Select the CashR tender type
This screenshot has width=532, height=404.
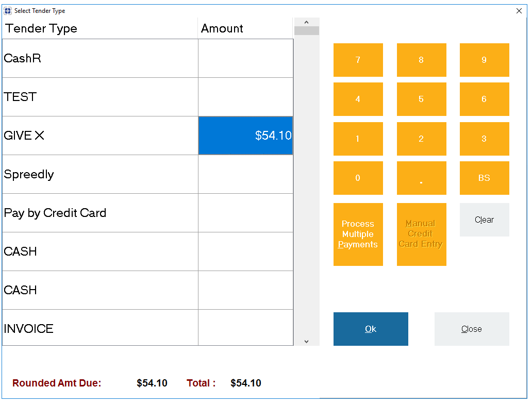click(x=98, y=58)
